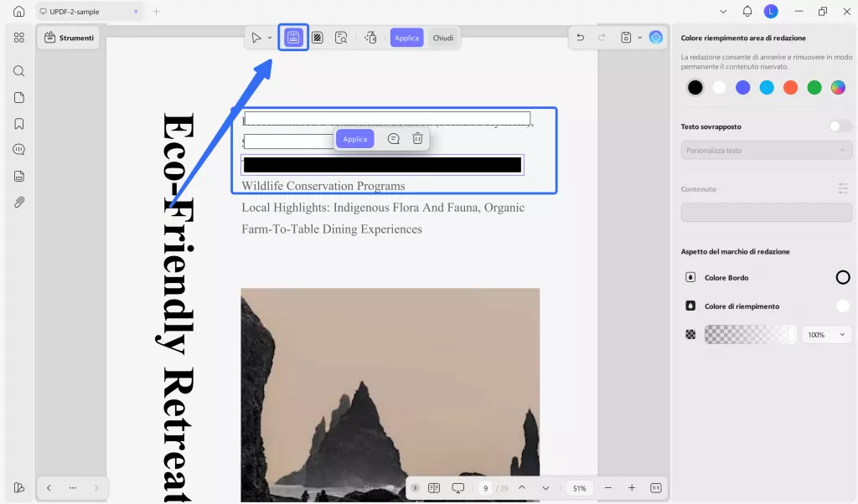This screenshot has width=858, height=504.
Task: Select the redaction area tool icon
Action: (x=293, y=37)
